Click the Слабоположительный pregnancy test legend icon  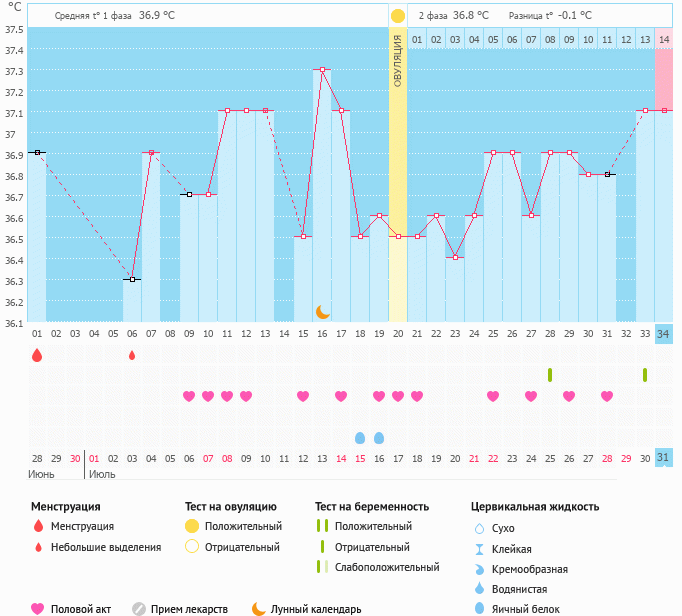[321, 567]
